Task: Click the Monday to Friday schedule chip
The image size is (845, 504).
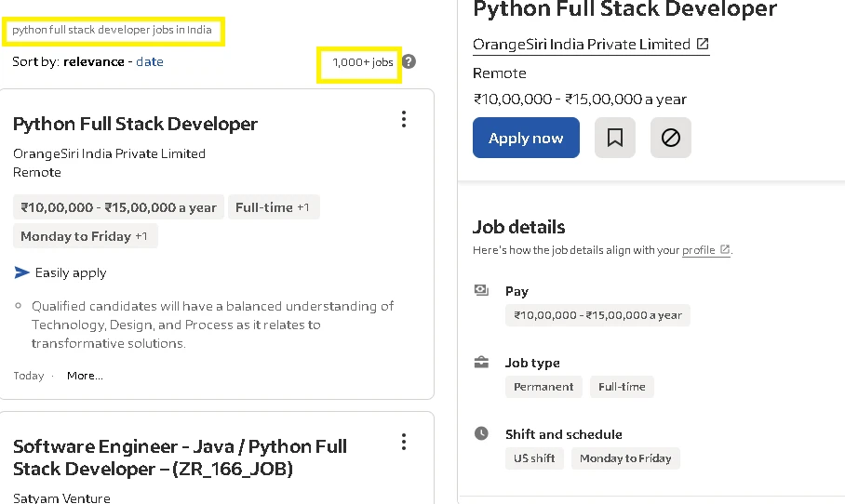Action: click(625, 458)
